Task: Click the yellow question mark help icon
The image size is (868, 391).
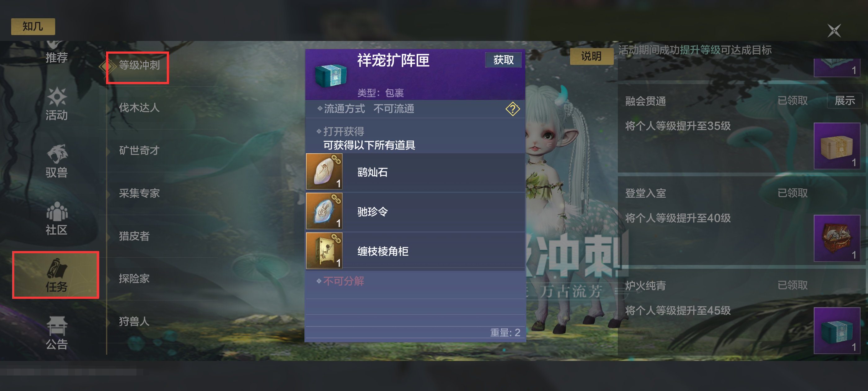Action: click(512, 109)
